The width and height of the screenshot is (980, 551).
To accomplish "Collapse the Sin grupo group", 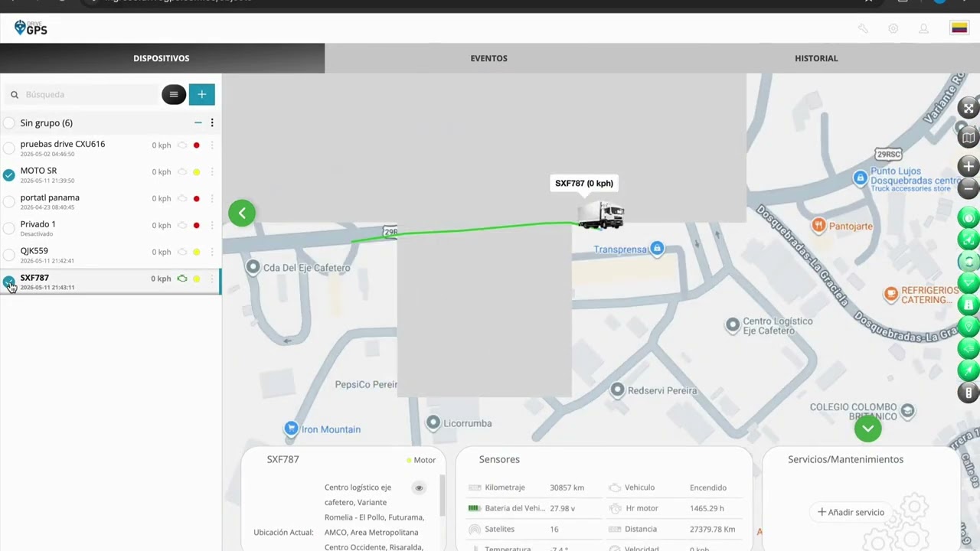I will pos(198,122).
